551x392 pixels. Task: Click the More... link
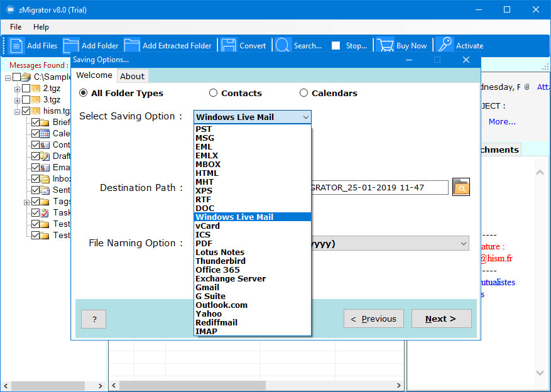coord(502,121)
